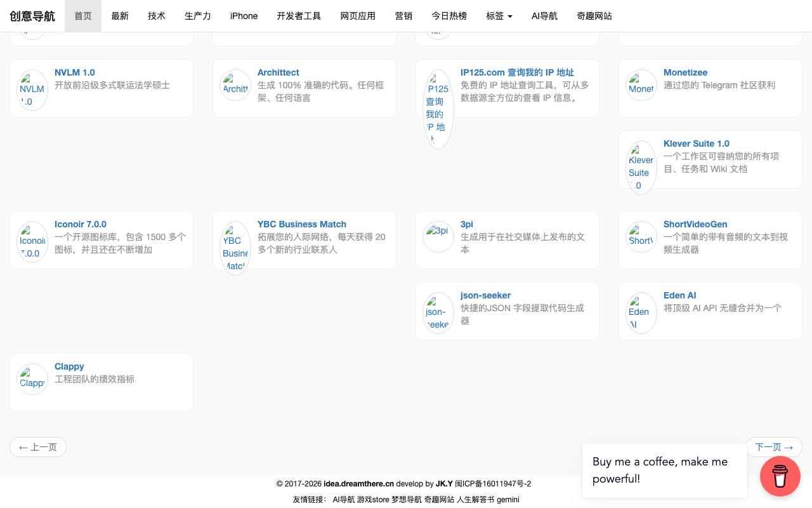
Task: Open the YBC Business Match logo
Action: tap(235, 248)
